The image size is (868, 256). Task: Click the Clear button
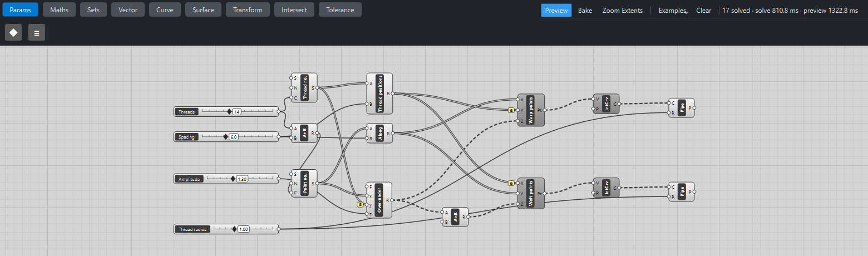click(704, 11)
